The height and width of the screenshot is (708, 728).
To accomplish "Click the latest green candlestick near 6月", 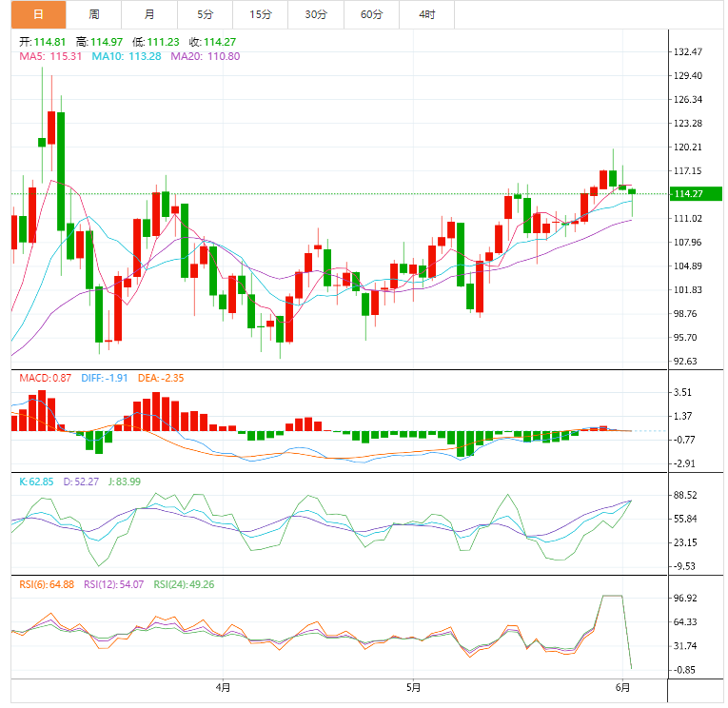I will tap(632, 191).
